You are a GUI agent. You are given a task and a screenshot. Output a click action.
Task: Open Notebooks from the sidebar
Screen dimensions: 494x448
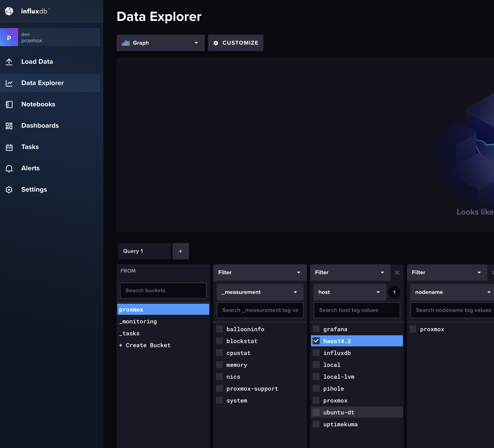pyautogui.click(x=50, y=104)
